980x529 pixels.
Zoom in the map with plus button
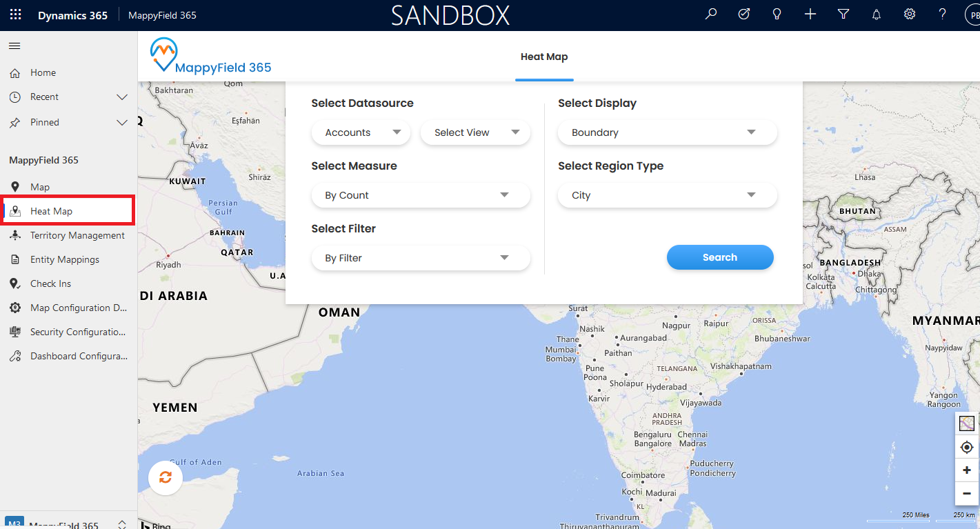(967, 470)
